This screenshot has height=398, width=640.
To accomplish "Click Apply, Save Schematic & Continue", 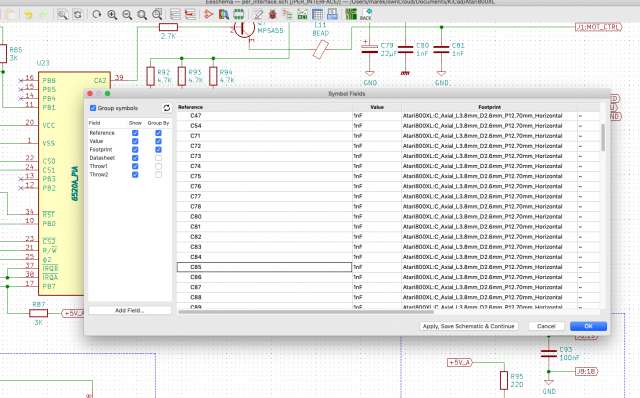I will [x=469, y=326].
